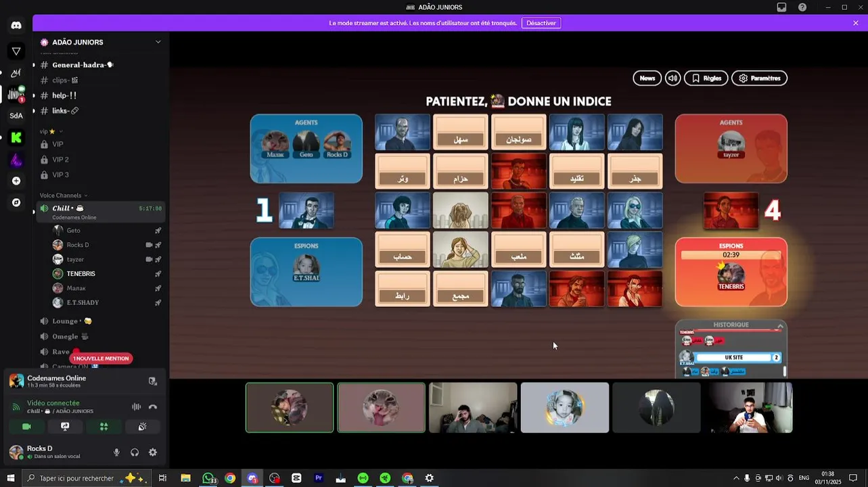Click the Désactiver streamer mode button
The height and width of the screenshot is (487, 868).
coord(541,23)
